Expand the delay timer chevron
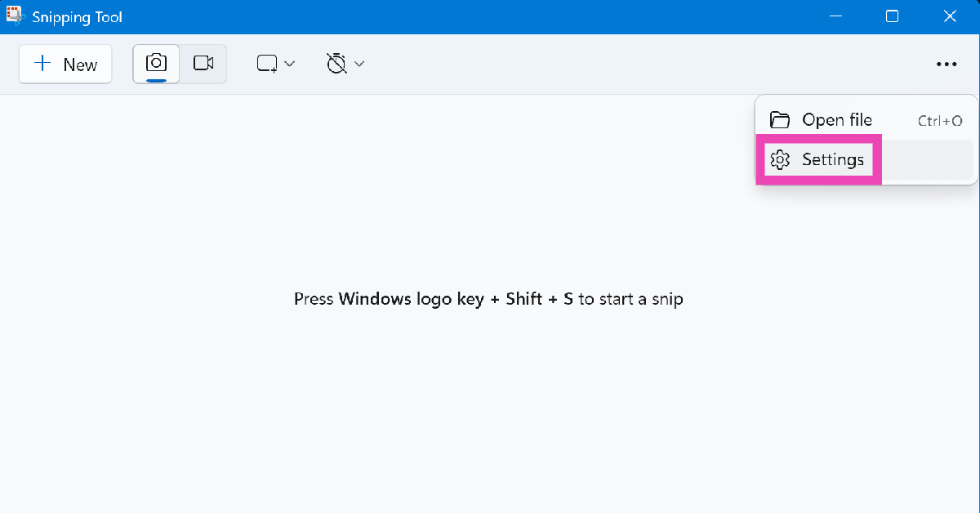The image size is (980, 513). [359, 64]
